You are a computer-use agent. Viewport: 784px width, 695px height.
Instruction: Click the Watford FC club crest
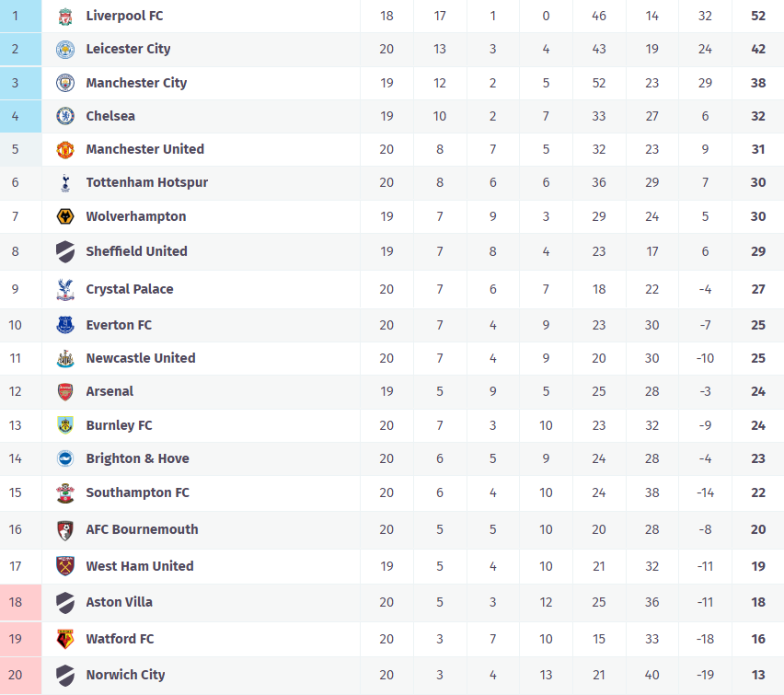pos(64,639)
